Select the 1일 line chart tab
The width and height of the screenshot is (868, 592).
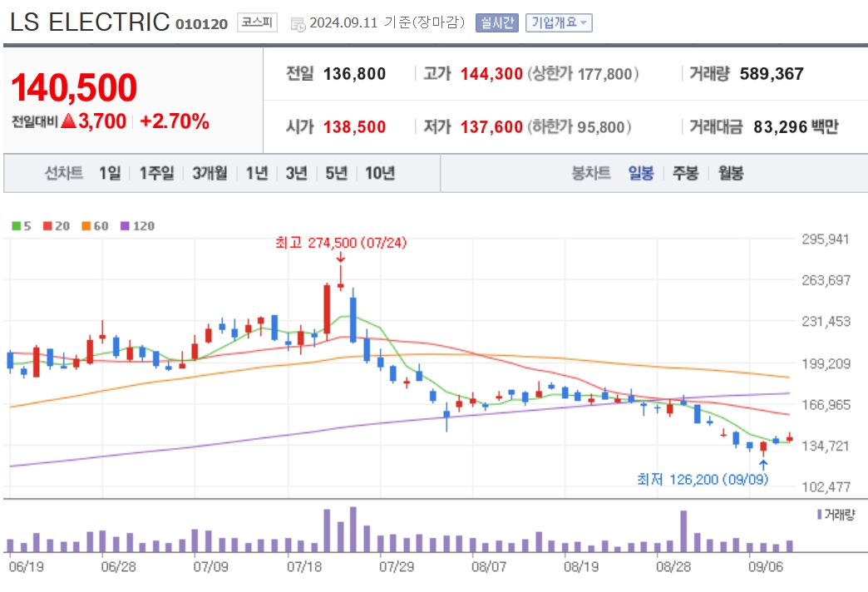(x=110, y=173)
